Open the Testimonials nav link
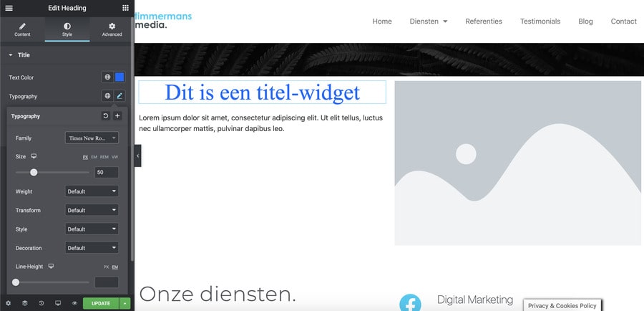This screenshot has width=644, height=311. [540, 21]
